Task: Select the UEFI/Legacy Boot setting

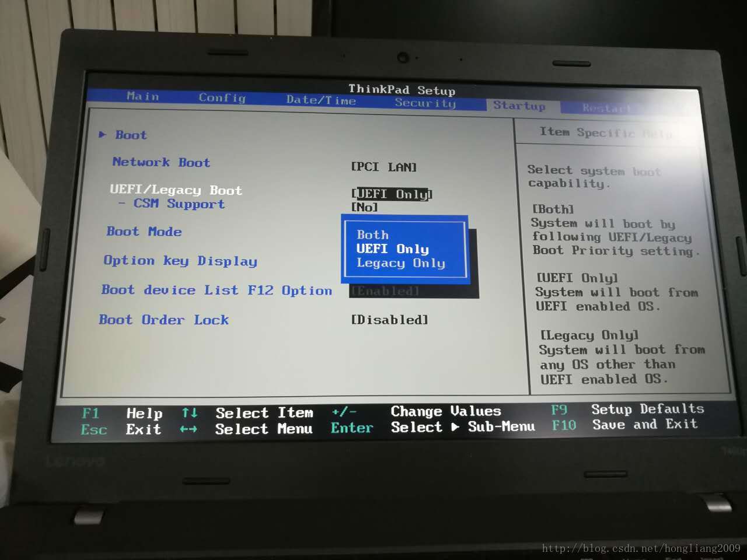Action: click(176, 190)
